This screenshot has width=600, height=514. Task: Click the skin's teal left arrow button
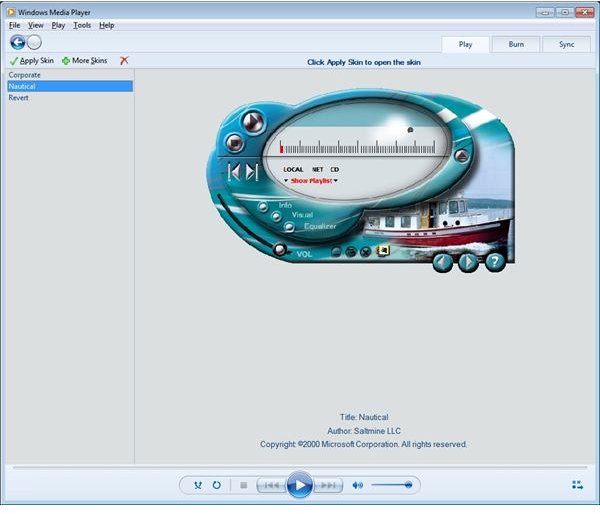(x=443, y=263)
